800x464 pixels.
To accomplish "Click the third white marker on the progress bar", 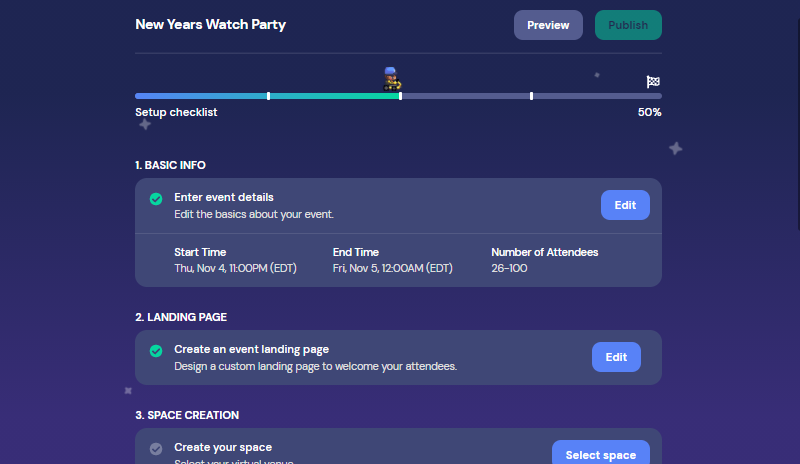I will click(531, 96).
